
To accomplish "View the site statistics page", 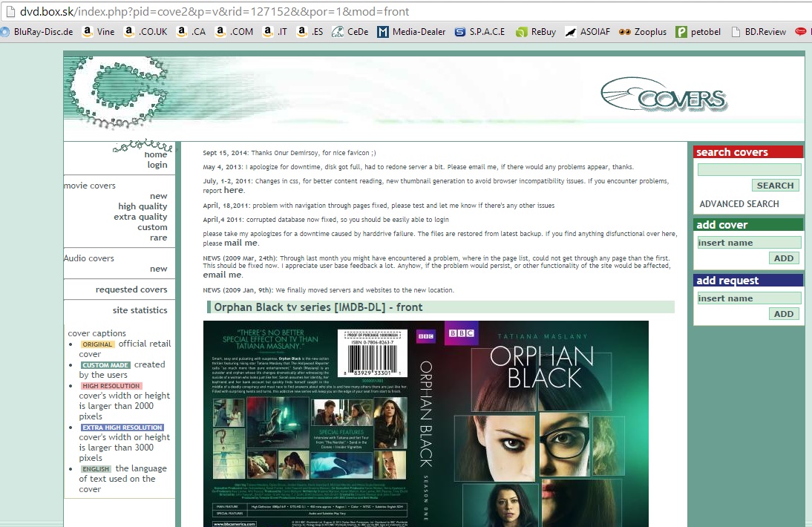I will 140,310.
